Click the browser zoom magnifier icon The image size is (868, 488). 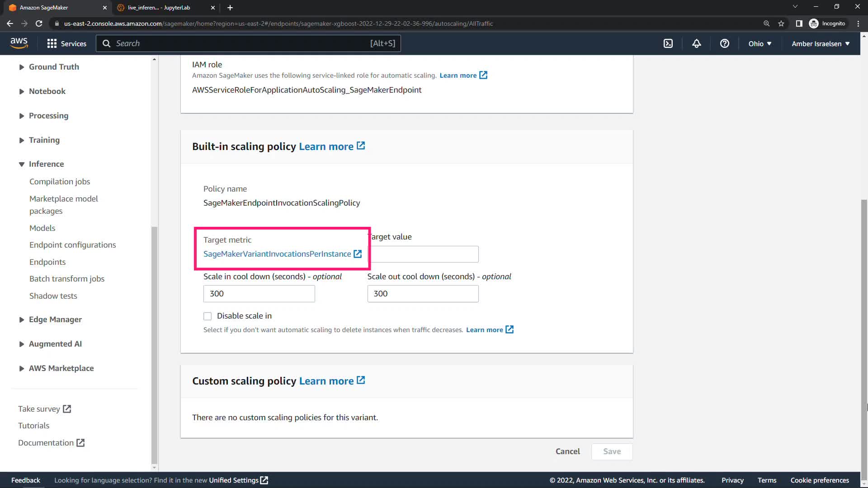pyautogui.click(x=766, y=23)
